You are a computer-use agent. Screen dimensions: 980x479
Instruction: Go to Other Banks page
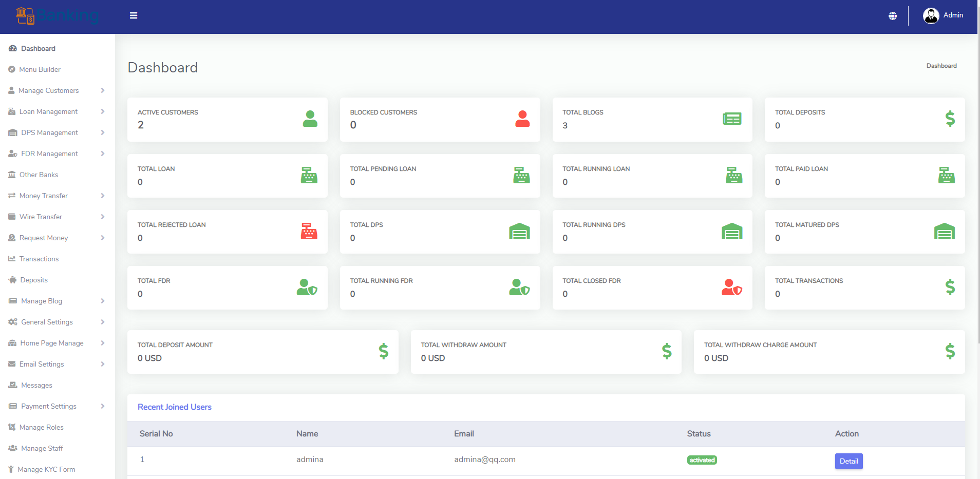[39, 175]
